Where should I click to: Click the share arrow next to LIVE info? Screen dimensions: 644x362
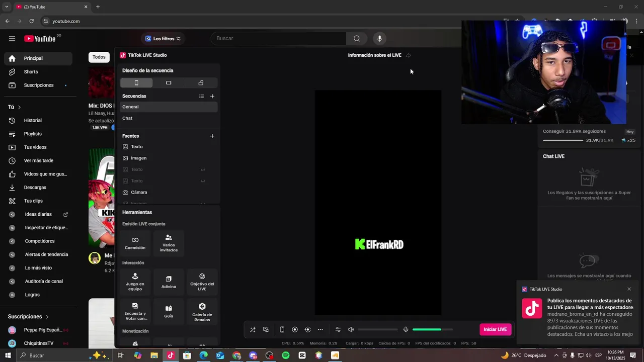point(408,55)
